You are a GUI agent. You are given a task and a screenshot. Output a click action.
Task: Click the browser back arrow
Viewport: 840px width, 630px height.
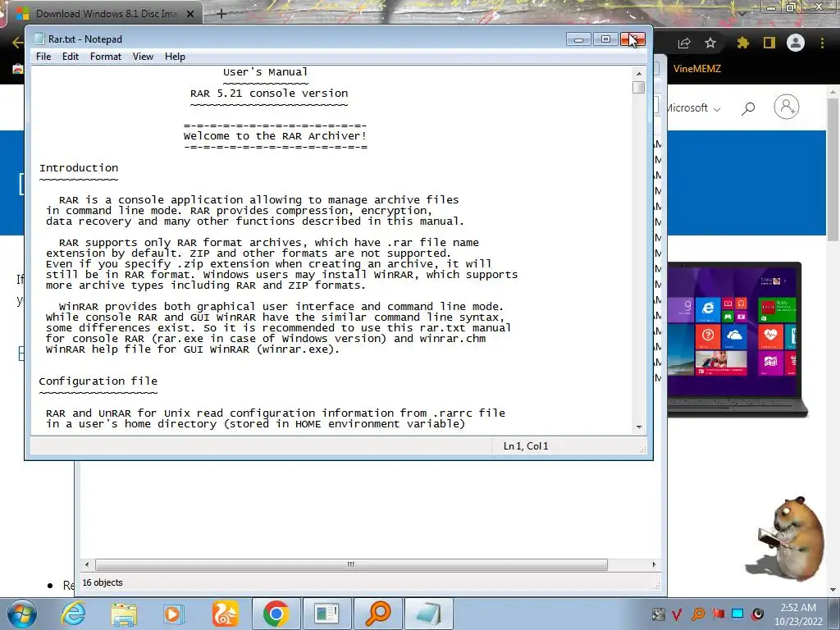(16, 43)
